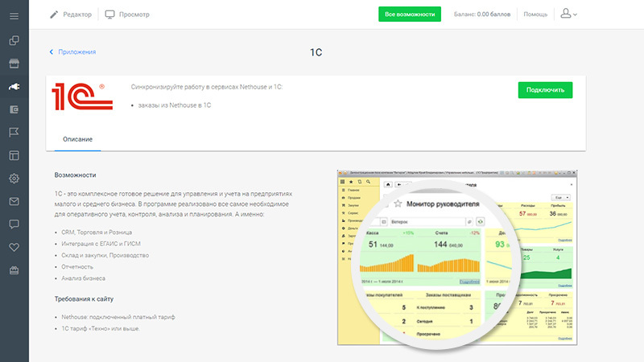Open the Помощь link
The image size is (644, 362).
(535, 14)
